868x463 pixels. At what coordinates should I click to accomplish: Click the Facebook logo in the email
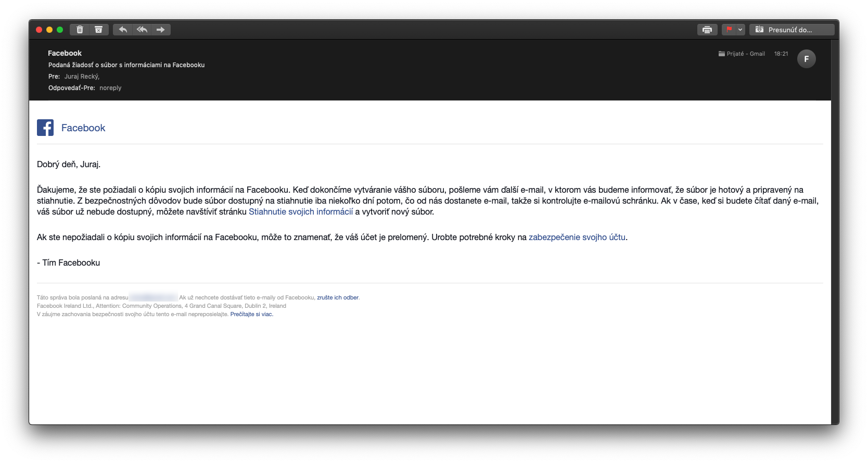point(45,128)
